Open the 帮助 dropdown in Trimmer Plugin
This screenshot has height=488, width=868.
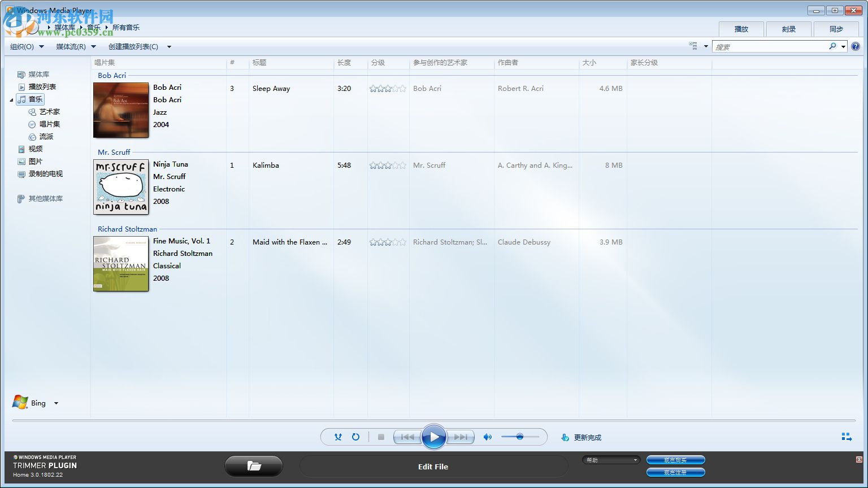(x=611, y=460)
